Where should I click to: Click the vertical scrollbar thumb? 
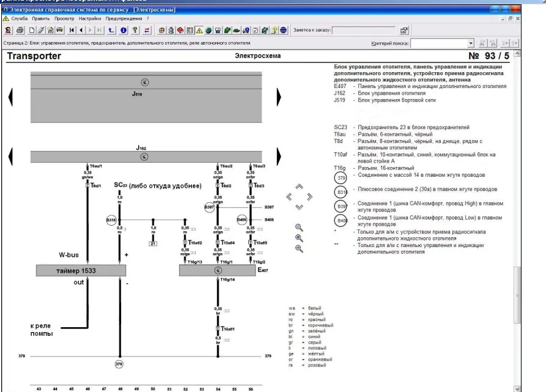517,295
